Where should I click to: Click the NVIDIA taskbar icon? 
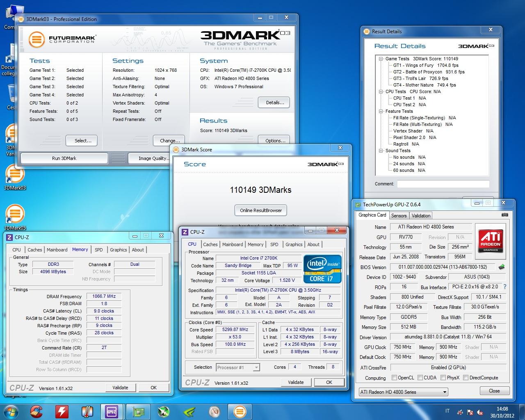pos(189,411)
